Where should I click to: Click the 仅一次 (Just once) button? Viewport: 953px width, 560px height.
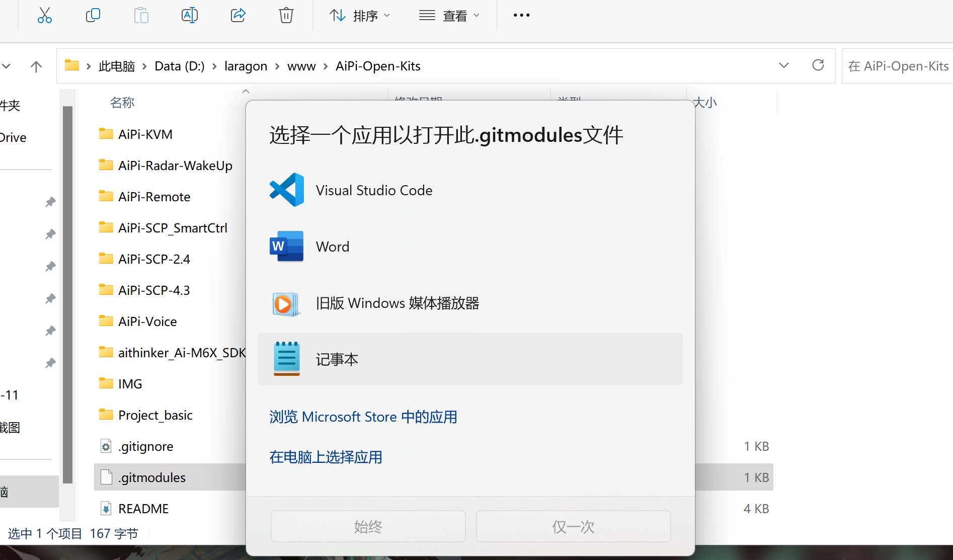(x=574, y=526)
